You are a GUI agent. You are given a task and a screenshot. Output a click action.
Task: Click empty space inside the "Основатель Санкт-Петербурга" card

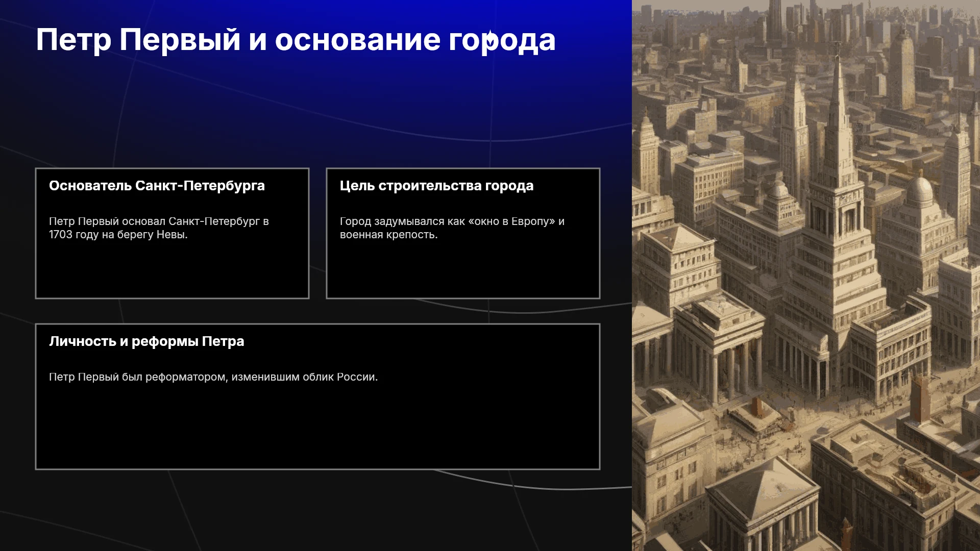point(172,270)
